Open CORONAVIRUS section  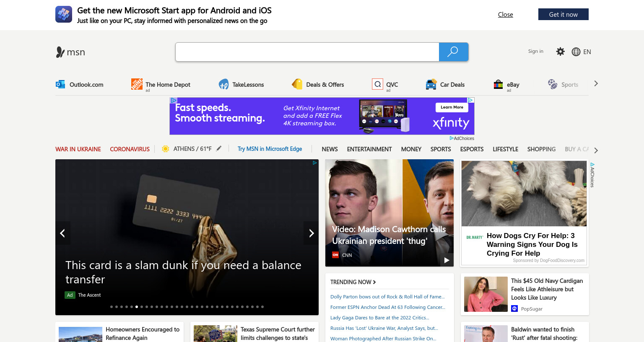(x=130, y=149)
